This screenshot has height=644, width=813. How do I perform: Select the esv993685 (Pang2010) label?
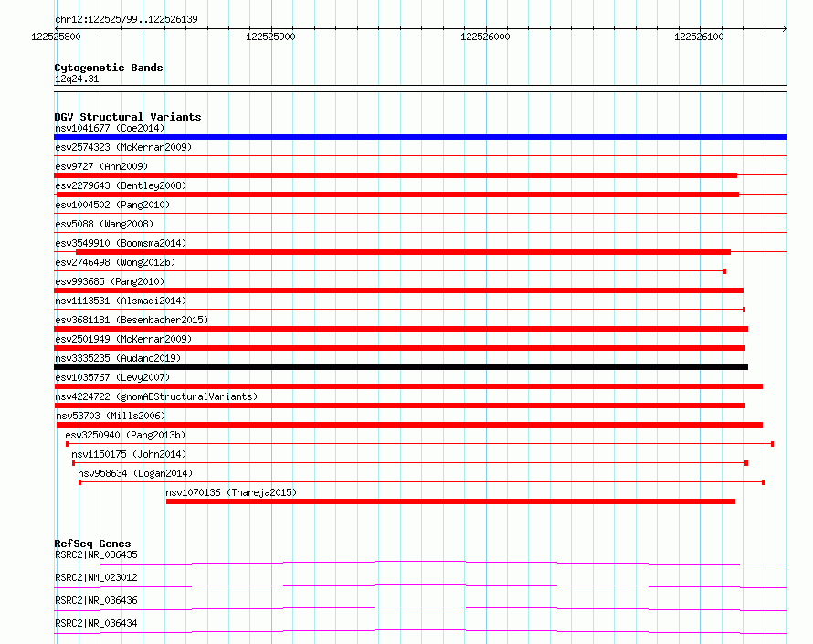coord(110,281)
